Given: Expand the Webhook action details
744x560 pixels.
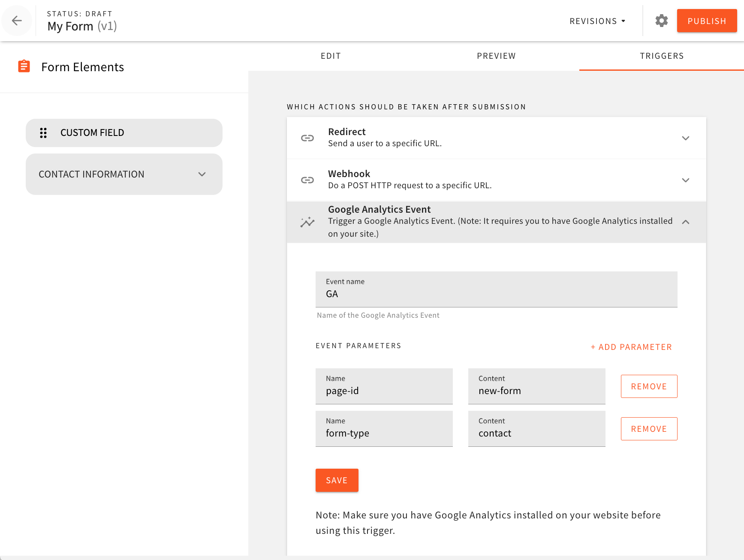Looking at the screenshot, I should [x=685, y=180].
